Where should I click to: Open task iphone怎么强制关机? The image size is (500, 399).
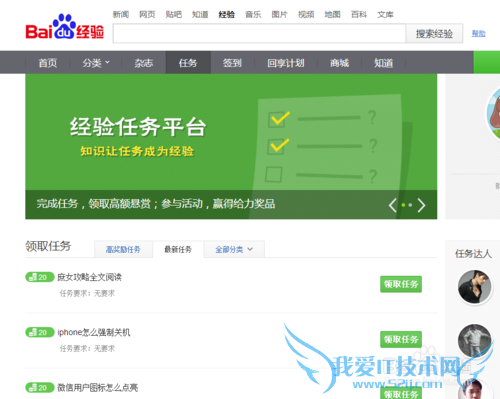pyautogui.click(x=94, y=332)
